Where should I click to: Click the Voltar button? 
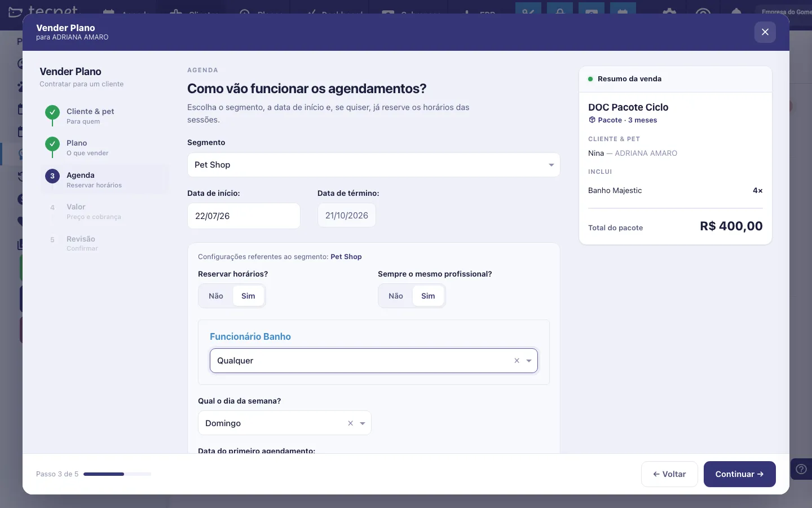coord(669,474)
